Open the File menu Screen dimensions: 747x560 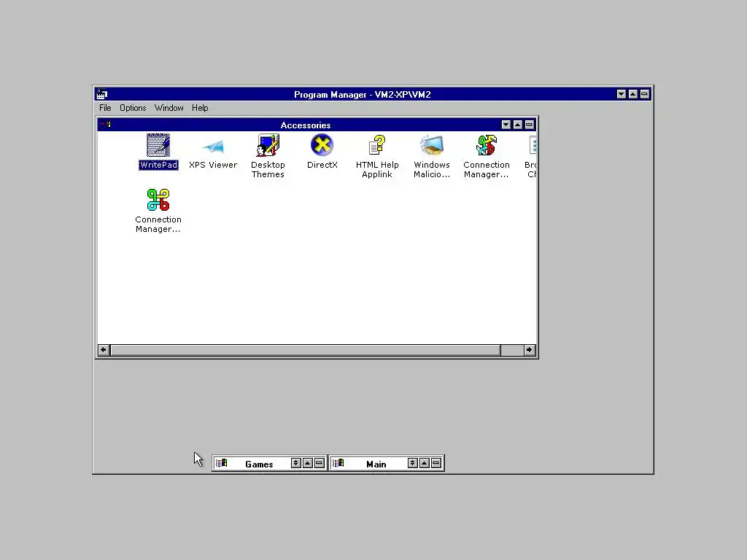(x=105, y=108)
